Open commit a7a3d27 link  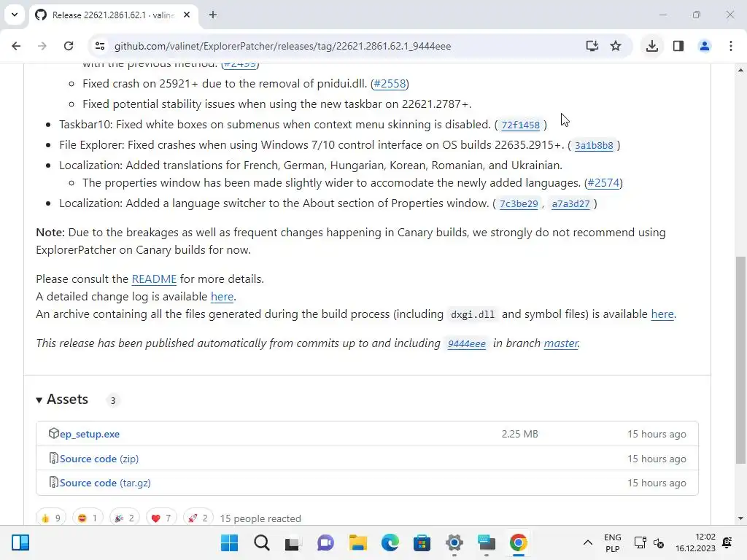pyautogui.click(x=570, y=204)
